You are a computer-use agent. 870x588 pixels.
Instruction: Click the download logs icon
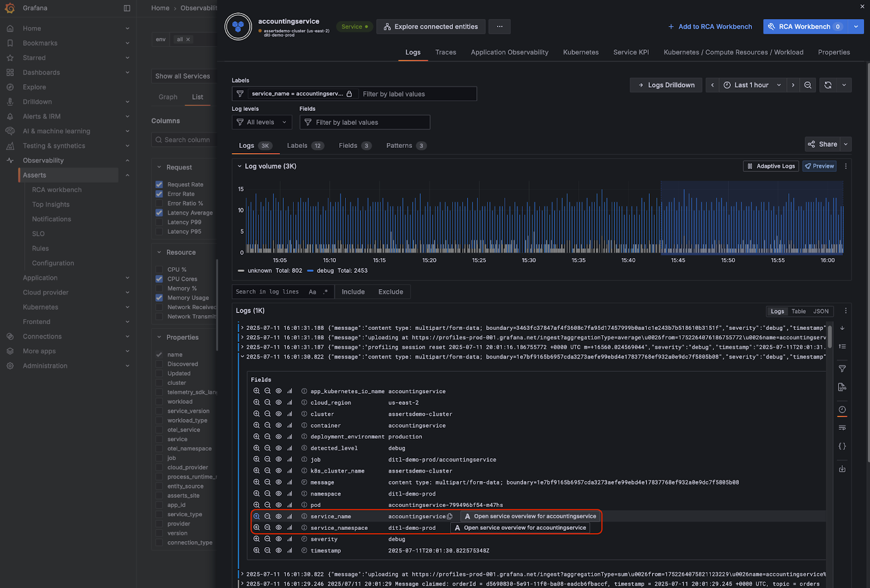(842, 469)
